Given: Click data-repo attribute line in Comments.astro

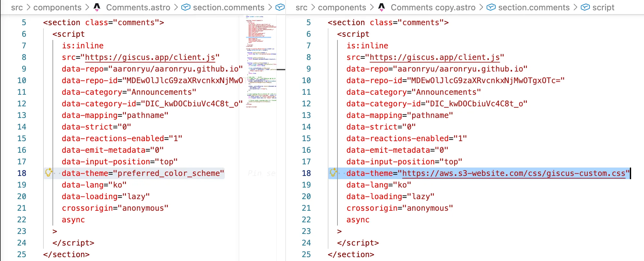Looking at the screenshot, I should click(152, 69).
